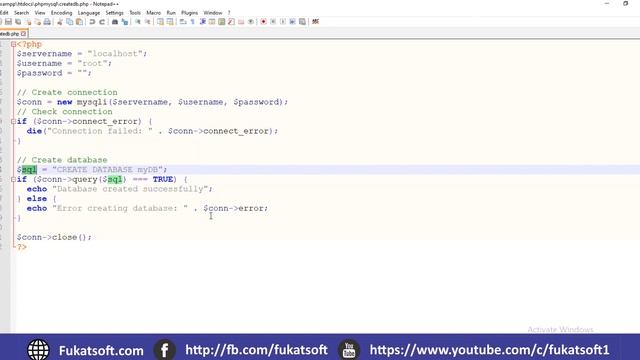Click the Zoom In toolbar icon
The width and height of the screenshot is (640, 360).
137,22
